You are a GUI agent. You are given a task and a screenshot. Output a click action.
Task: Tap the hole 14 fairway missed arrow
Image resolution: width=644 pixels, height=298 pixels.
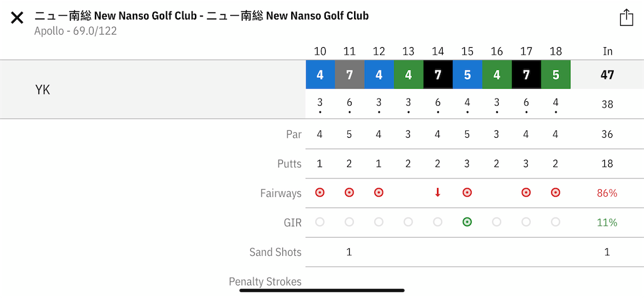438,192
